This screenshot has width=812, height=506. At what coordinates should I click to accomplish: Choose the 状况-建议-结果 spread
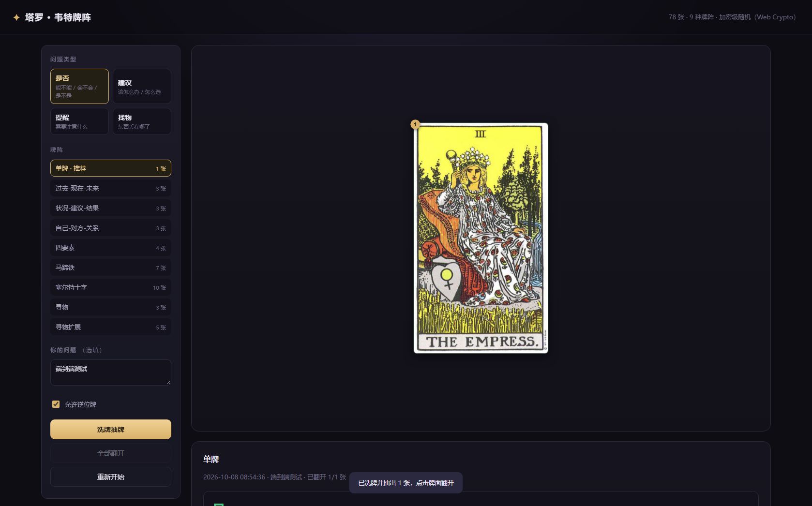[111, 208]
